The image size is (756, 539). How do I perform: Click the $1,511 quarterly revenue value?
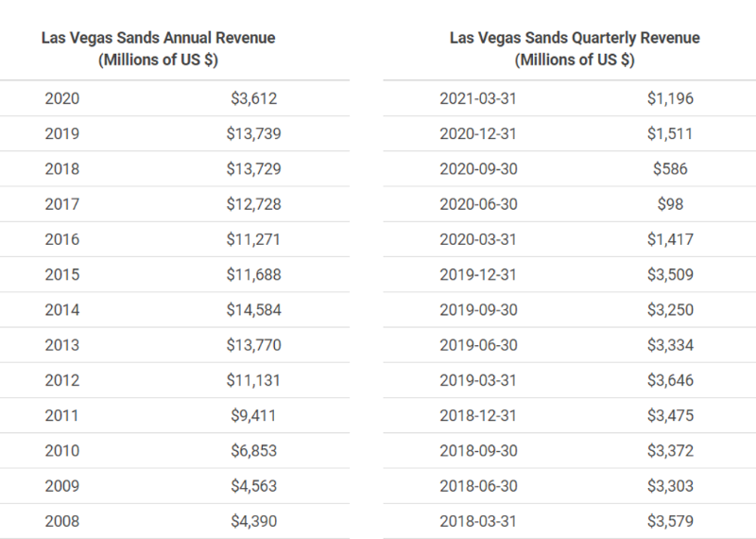coord(669,133)
